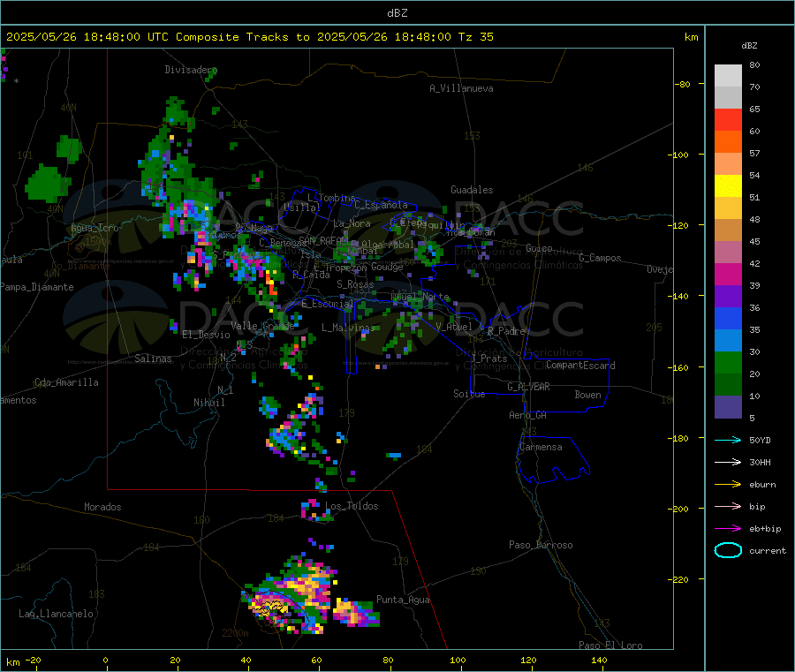Click the Soitue place label
795x672 pixels.
tap(469, 394)
